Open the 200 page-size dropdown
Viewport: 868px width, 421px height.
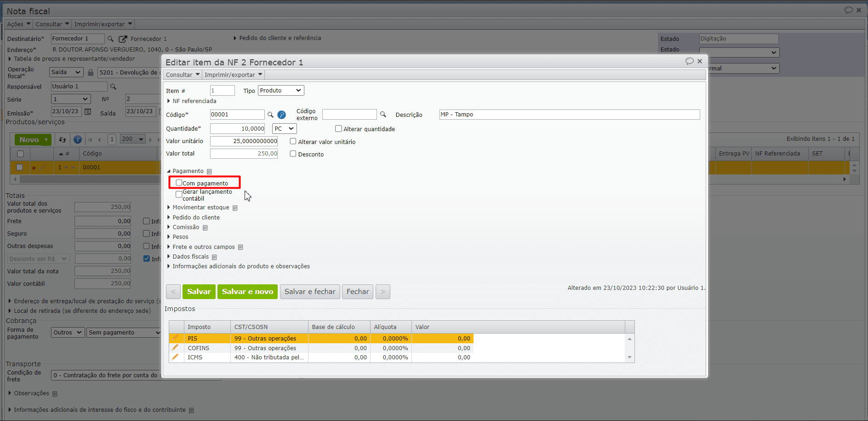[x=133, y=139]
